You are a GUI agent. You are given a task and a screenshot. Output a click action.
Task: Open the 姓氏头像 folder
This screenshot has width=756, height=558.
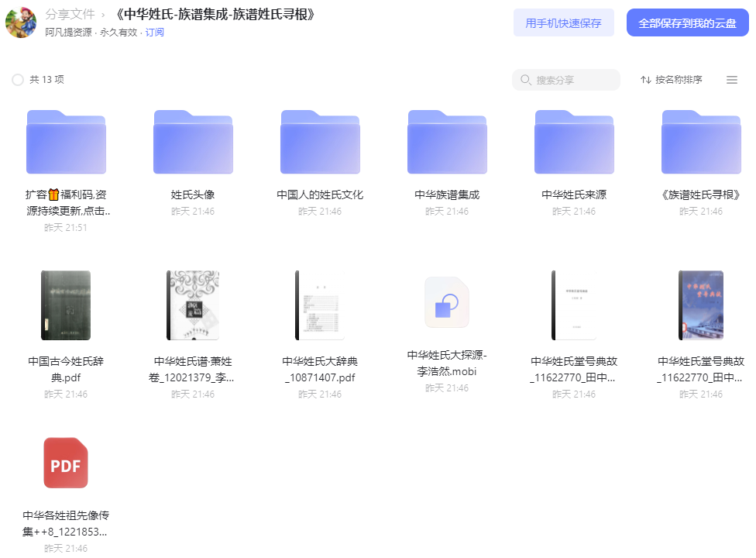(193, 142)
